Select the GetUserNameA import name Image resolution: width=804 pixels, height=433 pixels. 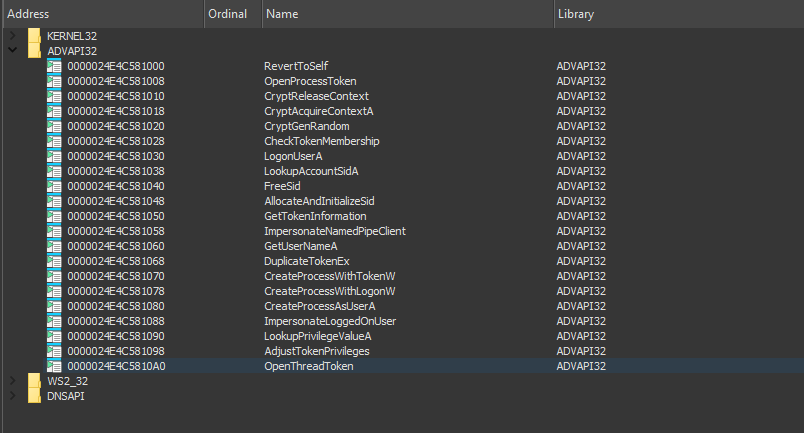(300, 246)
